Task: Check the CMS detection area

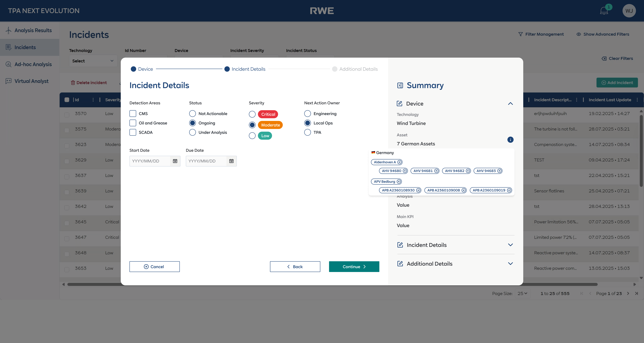Action: coord(133,114)
